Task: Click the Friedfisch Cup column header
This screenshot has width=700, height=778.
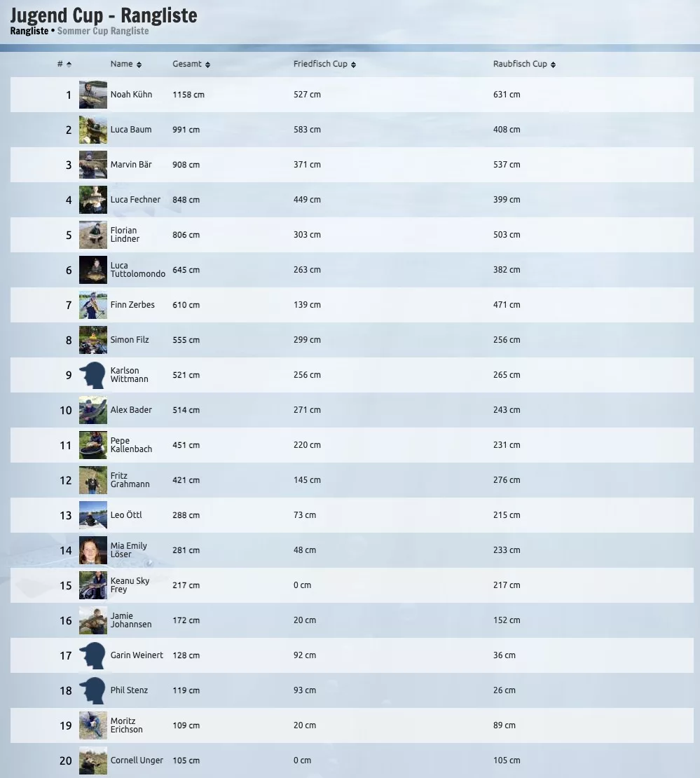Action: pos(320,64)
